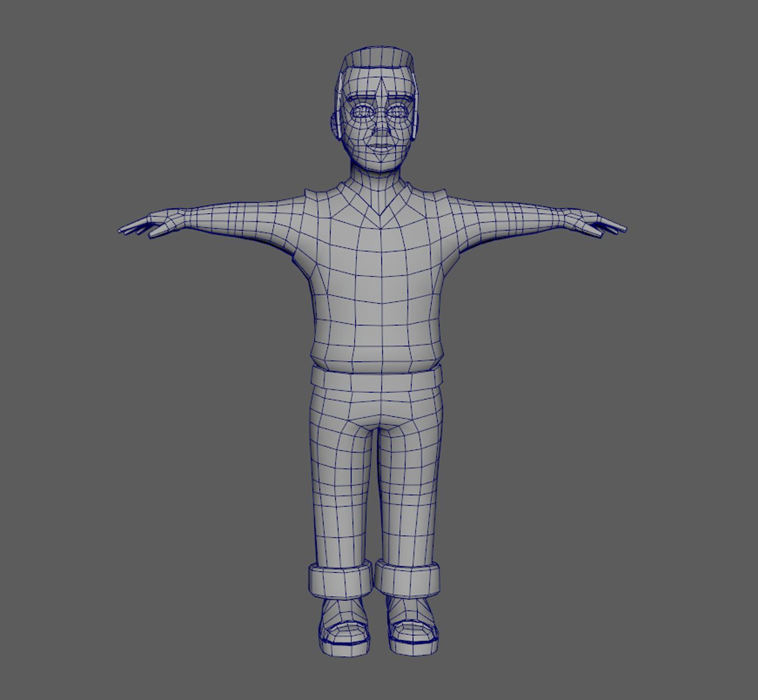Select the shoe on the viewport's left side
The image size is (758, 700).
tap(344, 629)
